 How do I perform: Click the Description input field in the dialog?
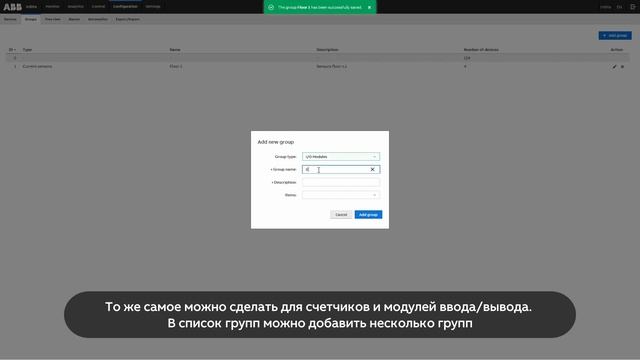coord(341,182)
